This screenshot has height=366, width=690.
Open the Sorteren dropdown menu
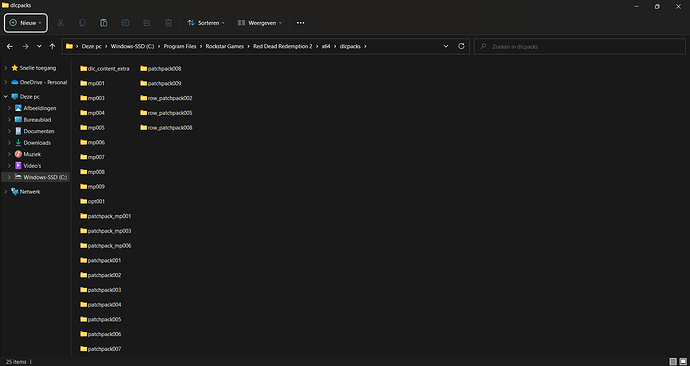coord(206,23)
